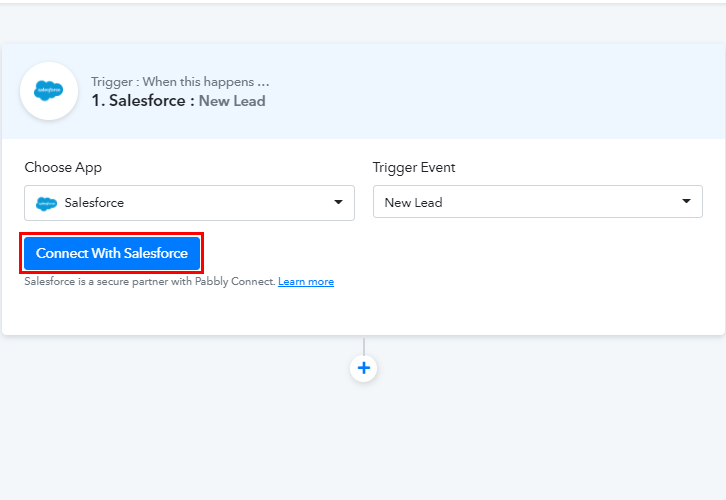
Task: Click the Choose App label
Action: point(63,168)
